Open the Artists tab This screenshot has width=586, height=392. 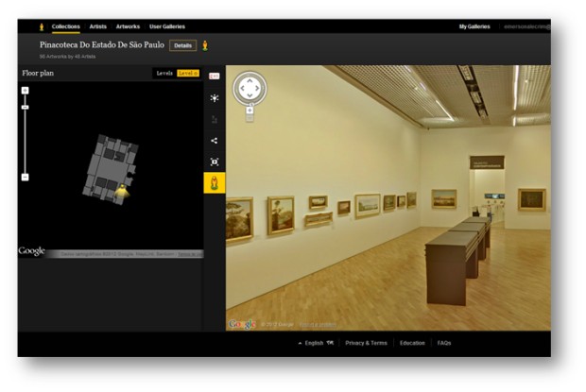tap(98, 26)
